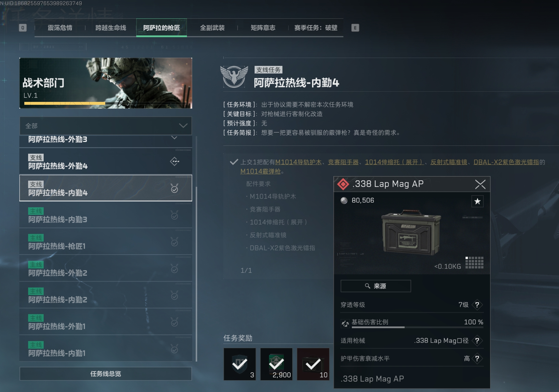Toggle tracking icon on 阿萨拉热线-外勤4

click(x=175, y=161)
